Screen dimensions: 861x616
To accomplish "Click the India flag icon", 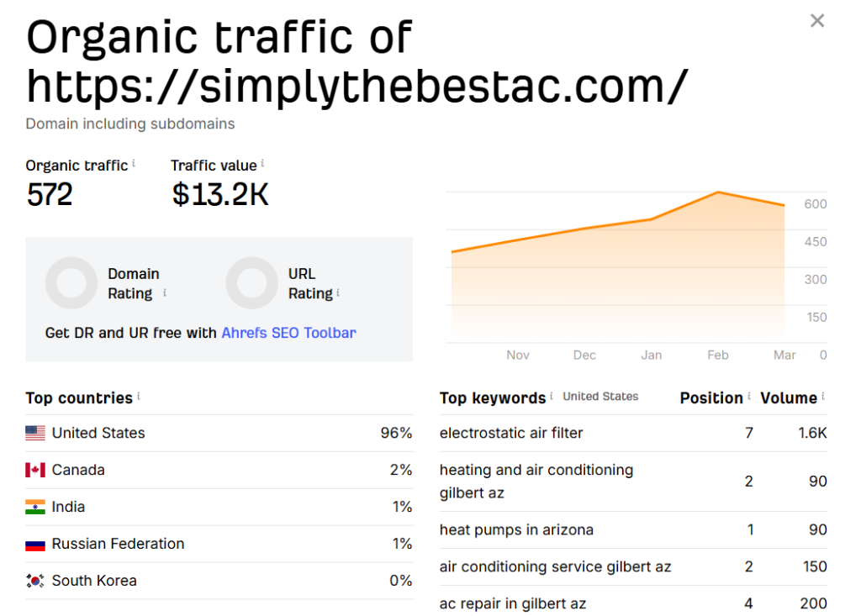I will click(35, 508).
